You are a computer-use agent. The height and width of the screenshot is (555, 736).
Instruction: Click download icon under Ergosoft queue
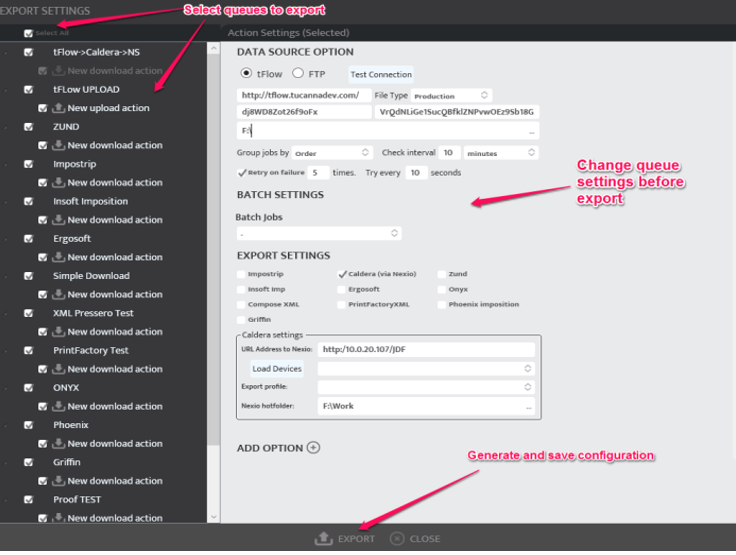pos(58,257)
